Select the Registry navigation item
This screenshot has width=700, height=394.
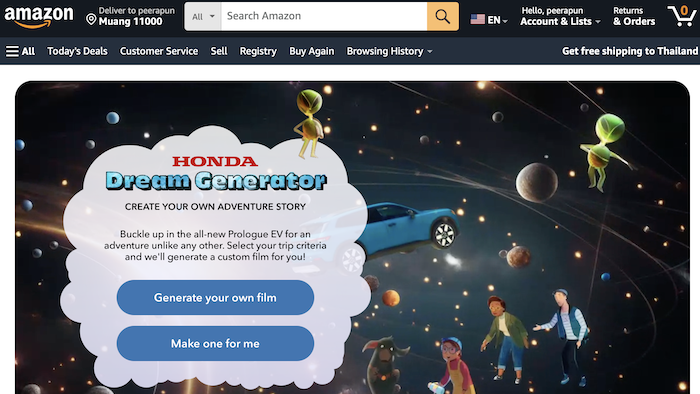pos(258,51)
